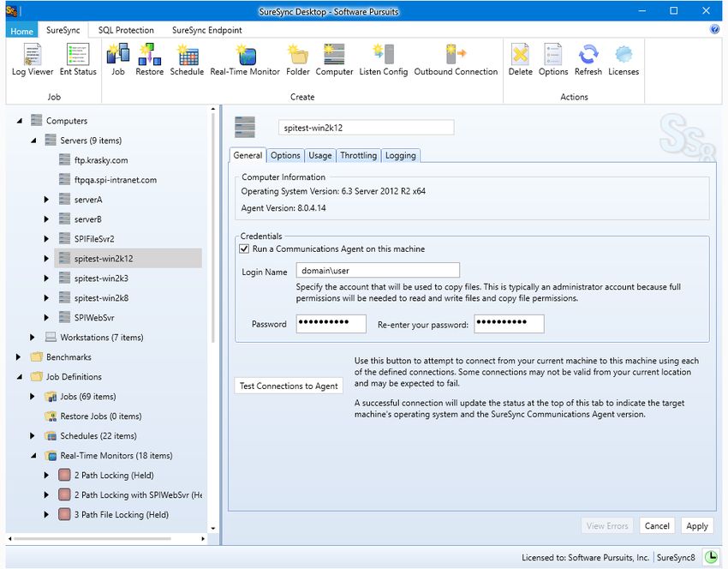Open help via the question mark icon
This screenshot has width=728, height=569.
[714, 29]
